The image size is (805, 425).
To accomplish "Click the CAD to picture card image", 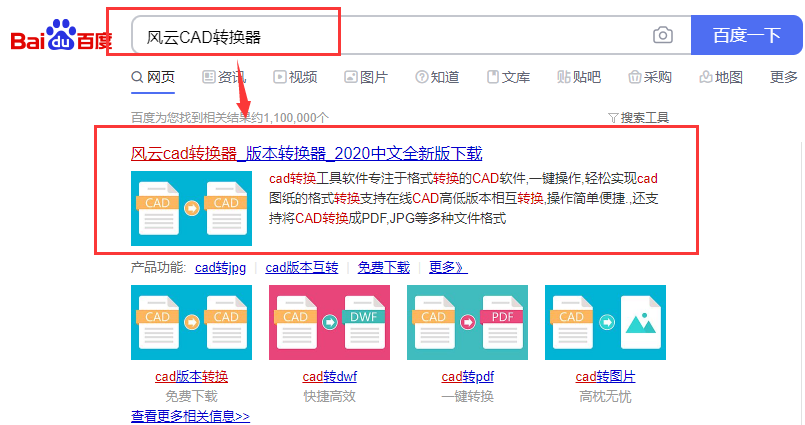I will point(605,322).
